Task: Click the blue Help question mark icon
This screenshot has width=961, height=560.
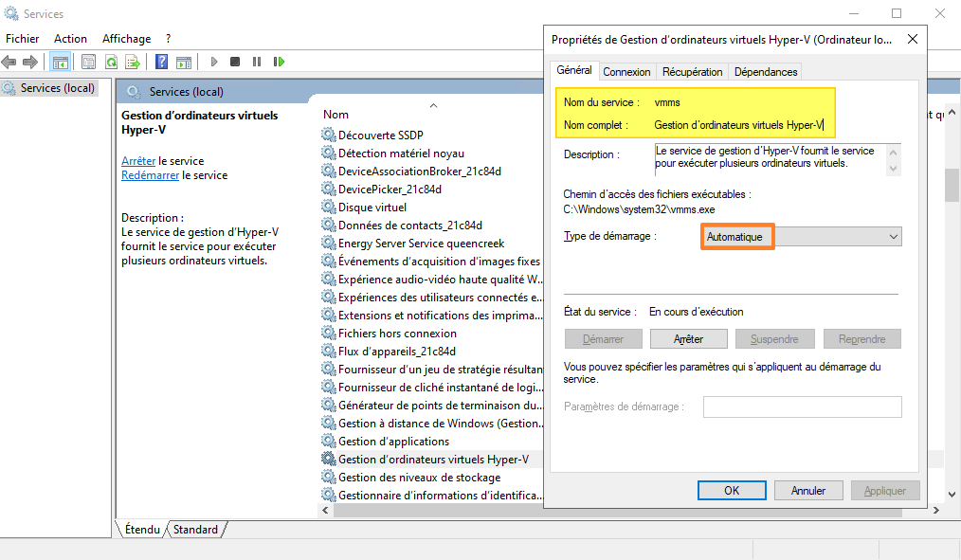Action: click(162, 62)
